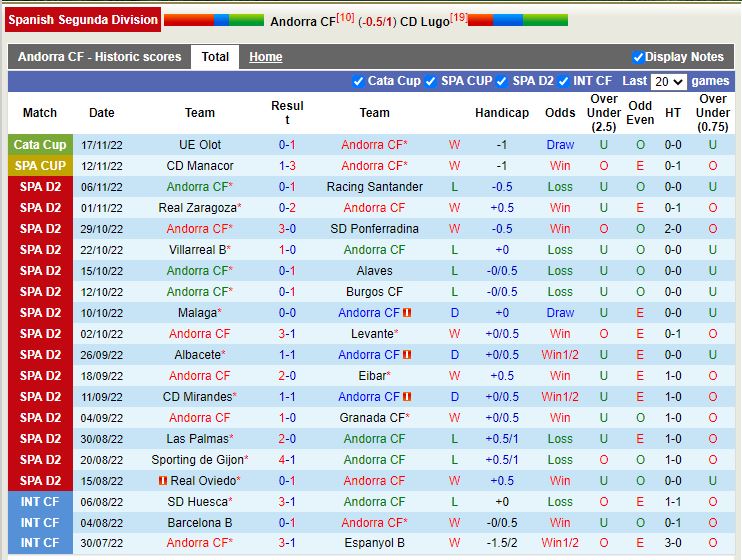The width and height of the screenshot is (742, 560).
Task: Click Racing Santander team name
Action: pyautogui.click(x=374, y=187)
